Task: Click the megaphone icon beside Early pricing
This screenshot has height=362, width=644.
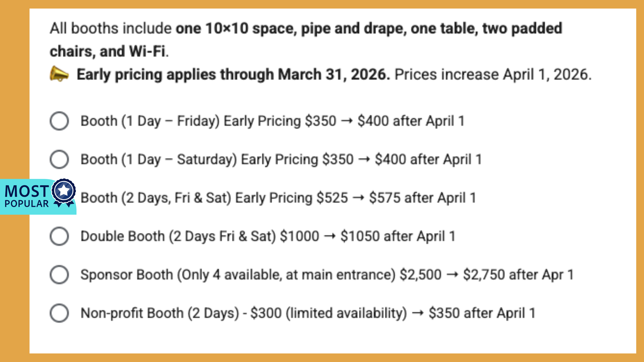Action: (x=59, y=74)
